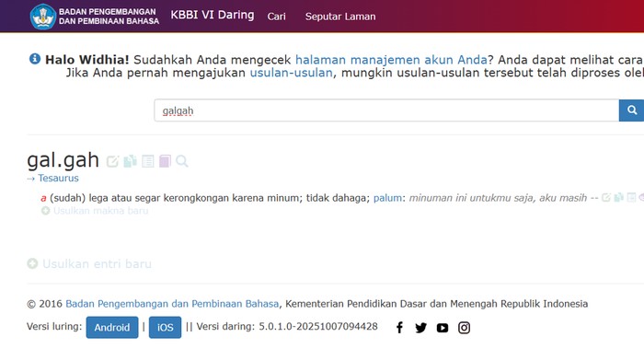Image resolution: width=644 pixels, height=360 pixels.
Task: Click the list-sheet icon beside gal.gah
Action: (x=148, y=161)
